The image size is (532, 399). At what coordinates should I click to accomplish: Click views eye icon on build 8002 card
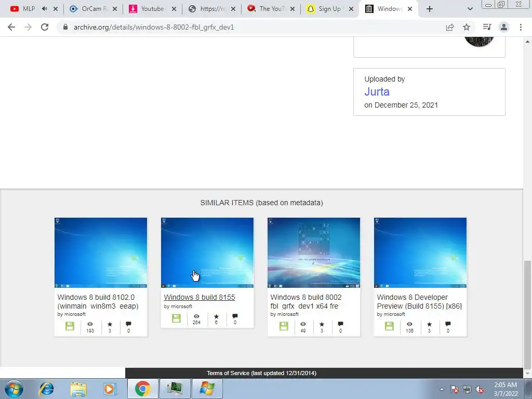click(x=303, y=324)
